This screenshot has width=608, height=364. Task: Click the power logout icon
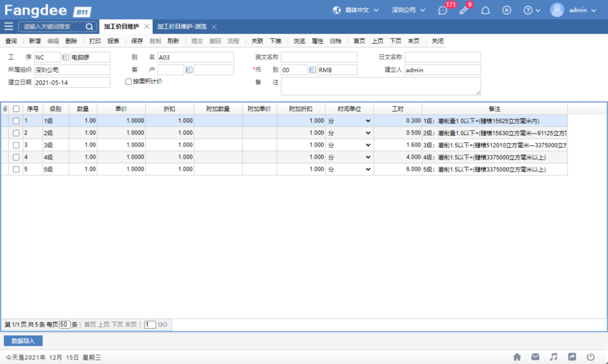(590, 357)
